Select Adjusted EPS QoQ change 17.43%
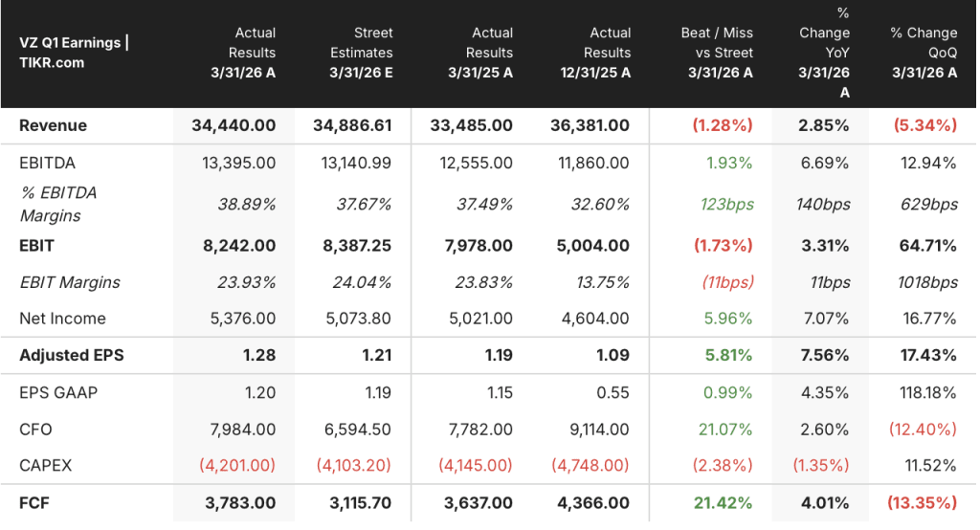This screenshot has height=530, width=980. pos(928,356)
